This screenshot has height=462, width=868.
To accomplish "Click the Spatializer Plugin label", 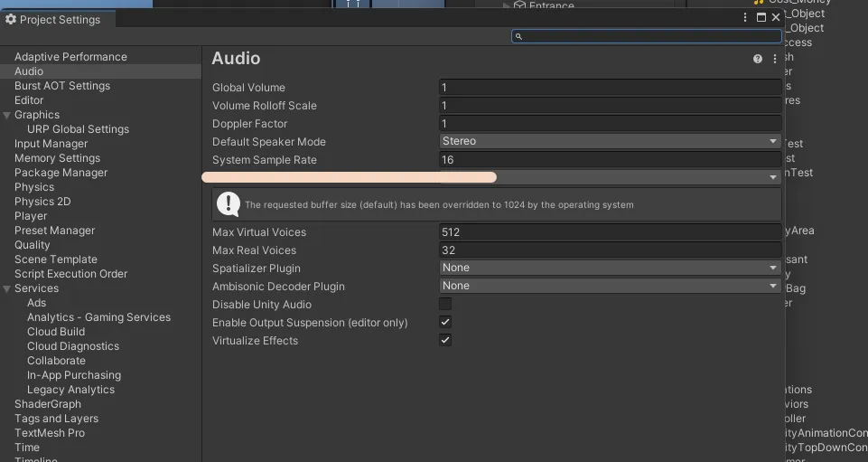I will 257,269.
